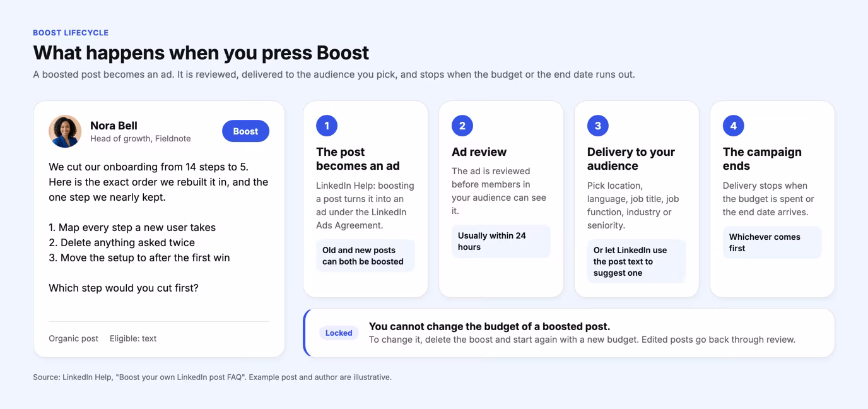Click the step 1 number badge
The height and width of the screenshot is (409, 868).
[327, 126]
